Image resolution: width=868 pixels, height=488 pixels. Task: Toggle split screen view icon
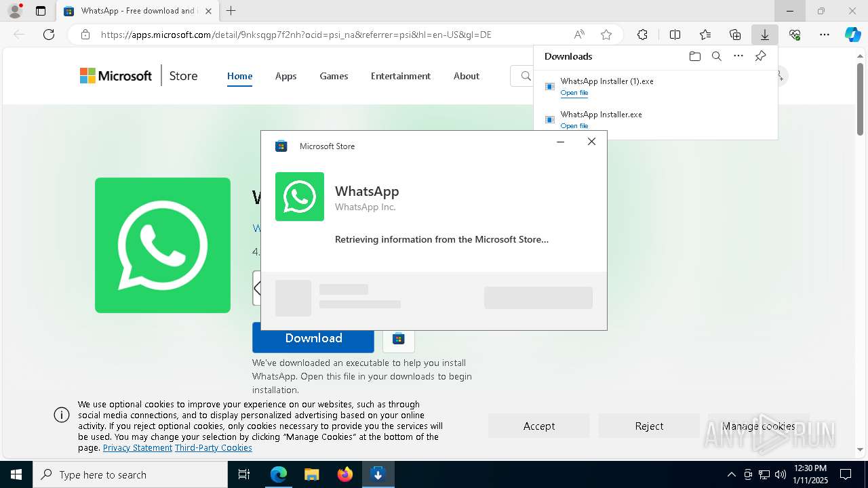(675, 35)
